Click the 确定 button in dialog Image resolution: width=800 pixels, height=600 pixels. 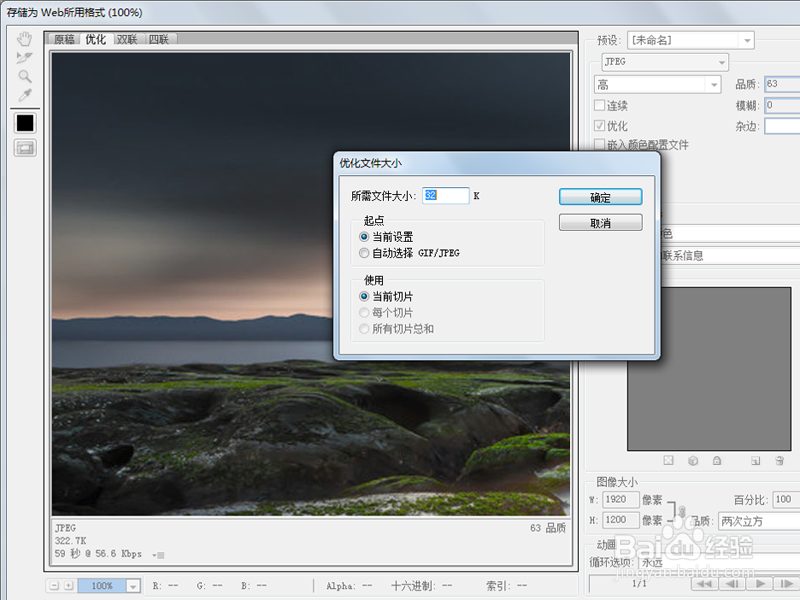pyautogui.click(x=601, y=197)
